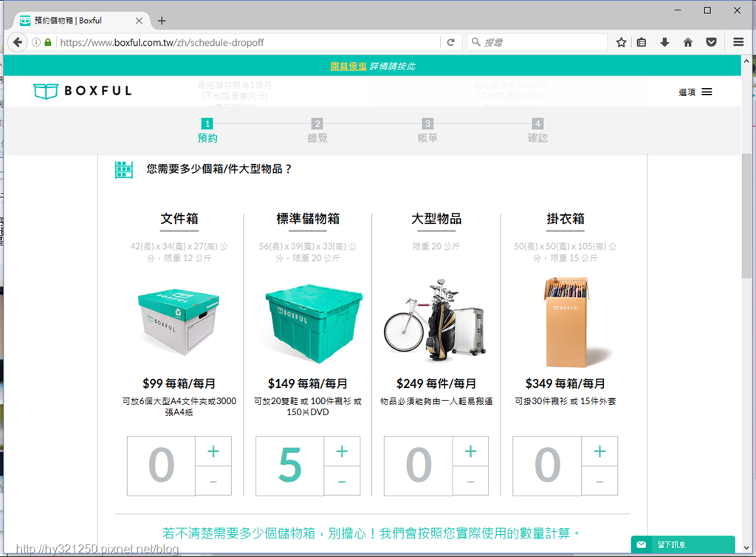Increase 大型物品 quantity with plus

pyautogui.click(x=470, y=451)
